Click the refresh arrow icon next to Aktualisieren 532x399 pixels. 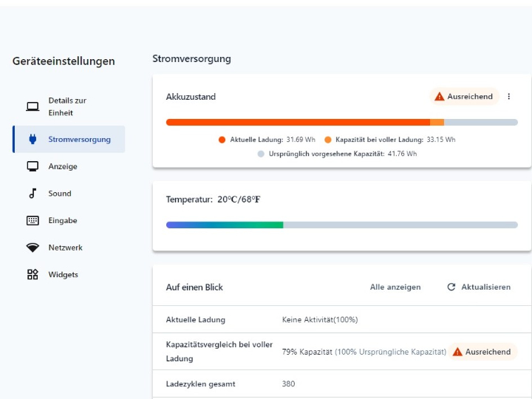click(x=451, y=287)
